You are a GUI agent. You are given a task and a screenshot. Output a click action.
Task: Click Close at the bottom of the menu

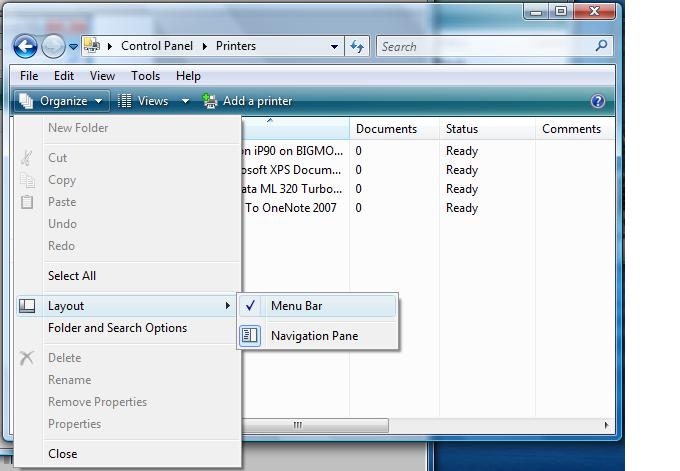click(x=62, y=454)
